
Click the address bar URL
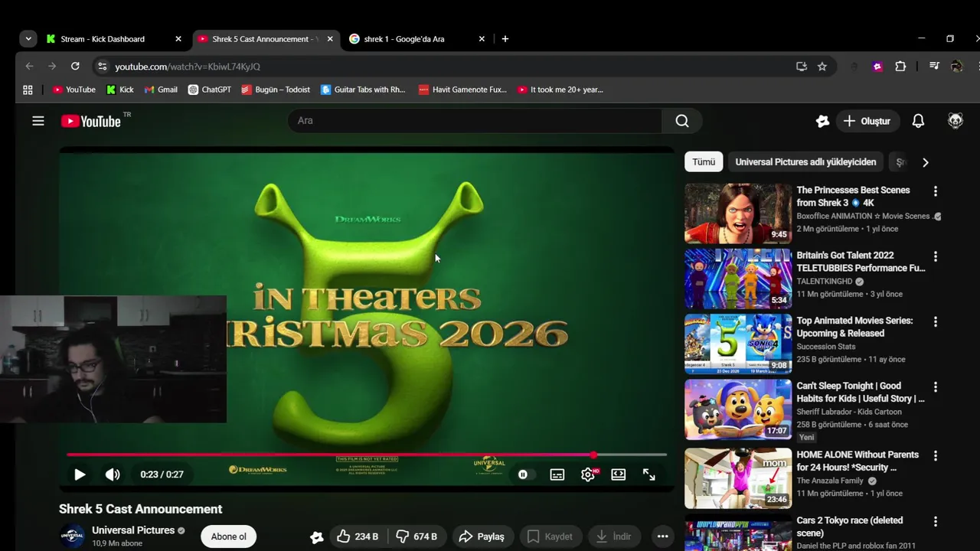click(x=188, y=67)
